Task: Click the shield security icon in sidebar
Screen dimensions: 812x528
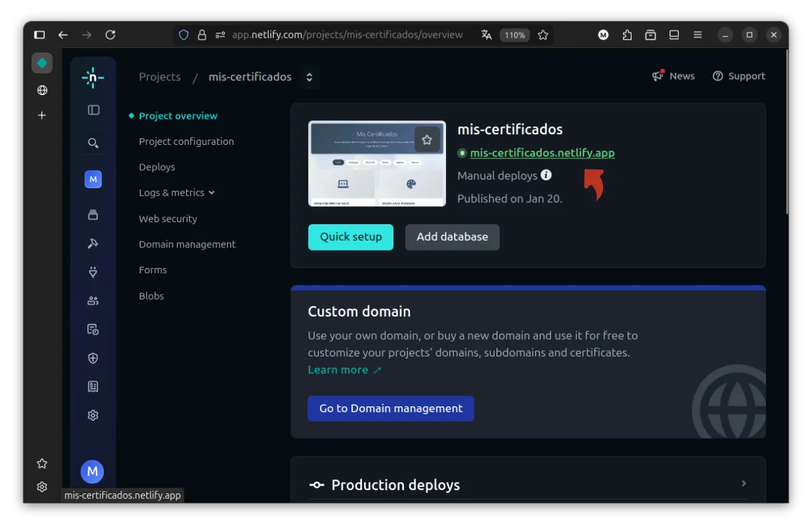Action: pos(93,358)
